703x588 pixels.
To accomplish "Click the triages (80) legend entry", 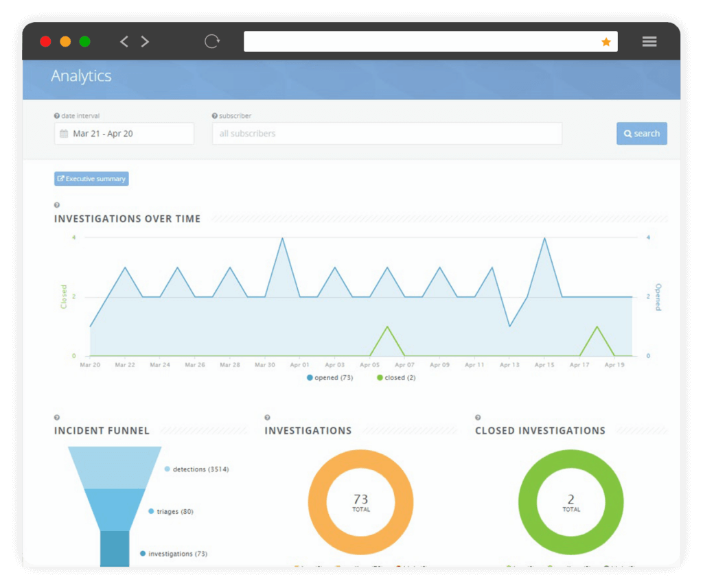I will pos(171,512).
